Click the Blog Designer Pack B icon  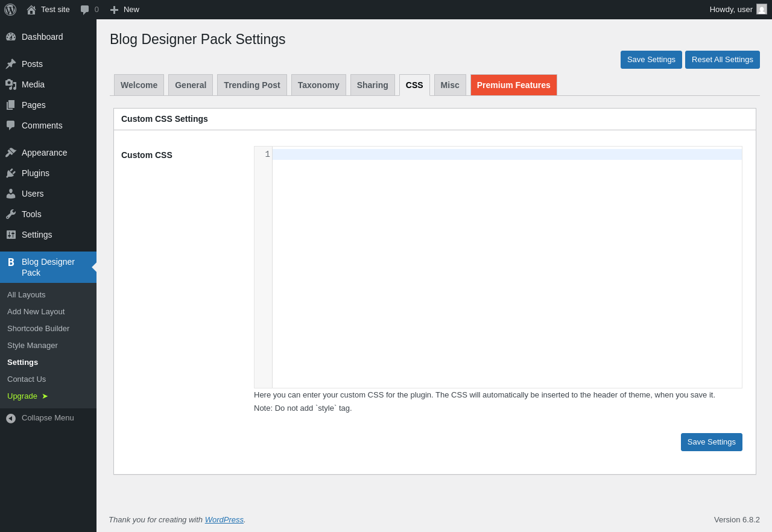(11, 262)
